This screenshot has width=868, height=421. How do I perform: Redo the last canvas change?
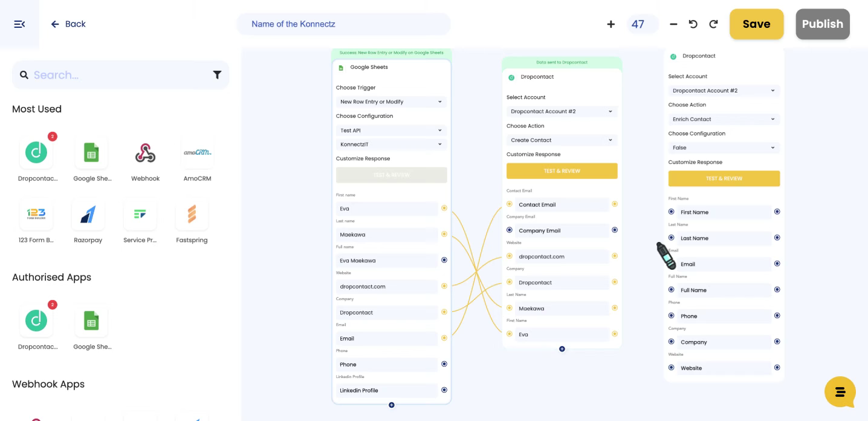pyautogui.click(x=713, y=24)
